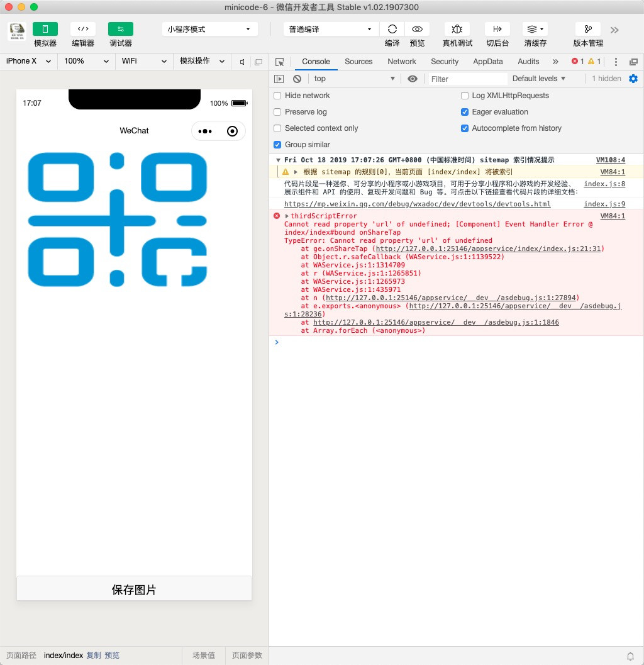Toggle the console sidebar icon
The height and width of the screenshot is (665, 644).
click(x=279, y=79)
